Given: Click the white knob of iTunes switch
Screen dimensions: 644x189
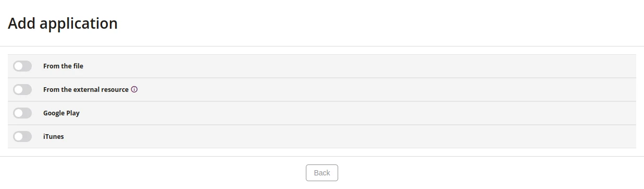Looking at the screenshot, I should coord(19,136).
